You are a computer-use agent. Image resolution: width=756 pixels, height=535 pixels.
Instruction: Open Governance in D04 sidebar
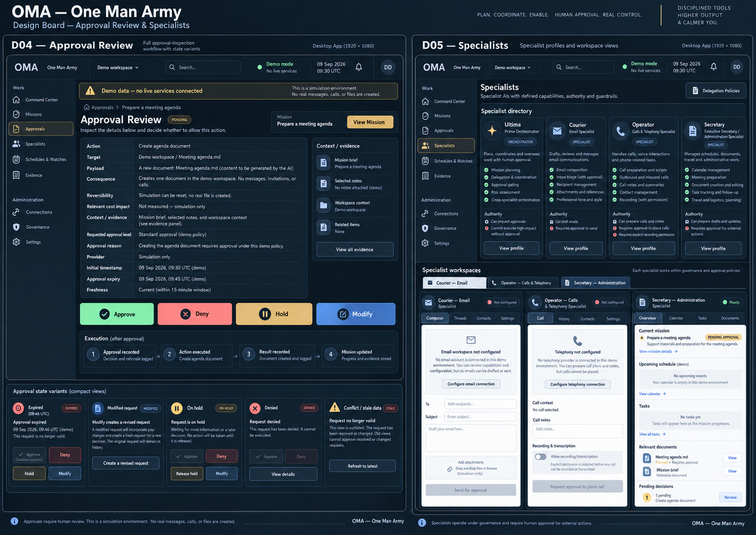point(38,227)
